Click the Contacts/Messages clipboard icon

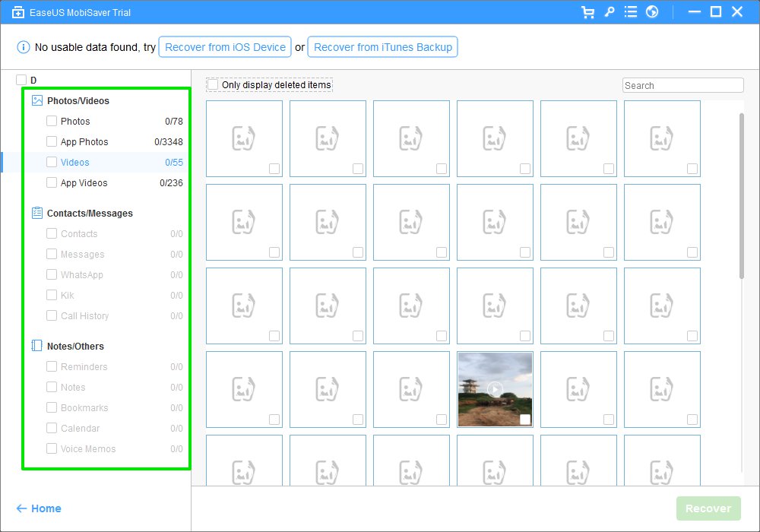tap(37, 213)
